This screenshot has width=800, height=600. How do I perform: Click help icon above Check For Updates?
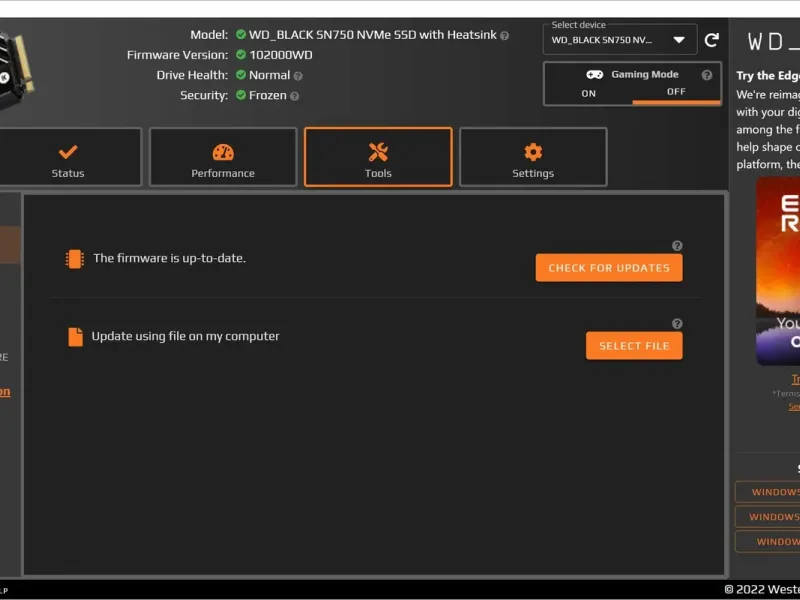[677, 246]
